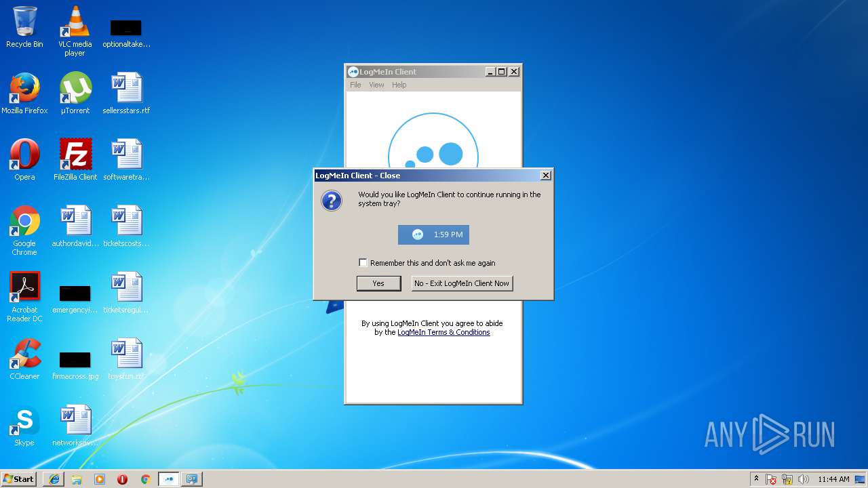
Task: Open the View menu in LogMeIn Client
Action: 376,85
